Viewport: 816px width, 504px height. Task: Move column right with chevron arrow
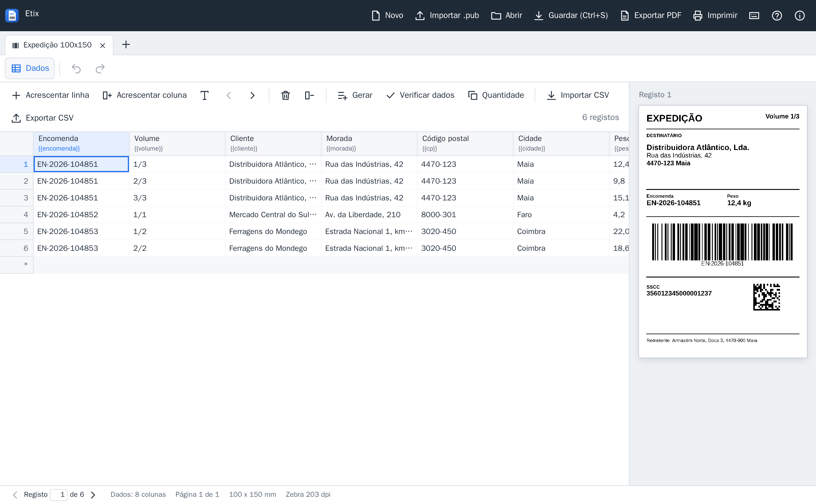click(x=252, y=95)
